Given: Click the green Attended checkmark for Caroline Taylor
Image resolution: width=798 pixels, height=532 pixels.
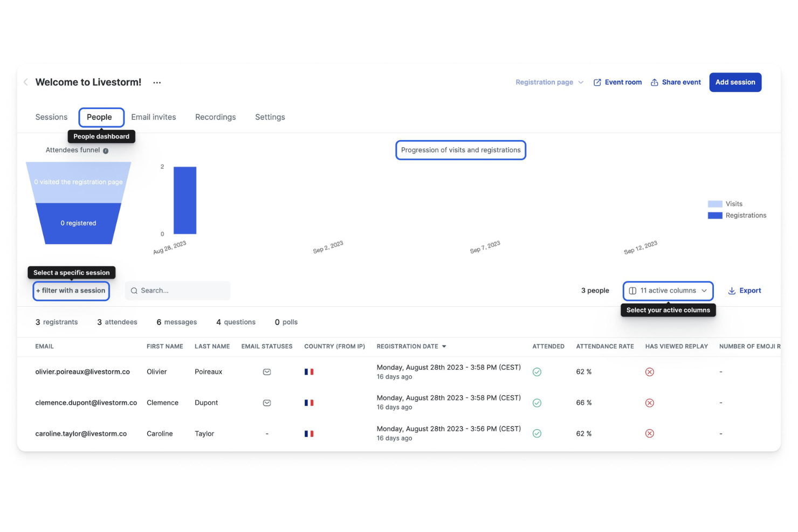Looking at the screenshot, I should point(537,433).
